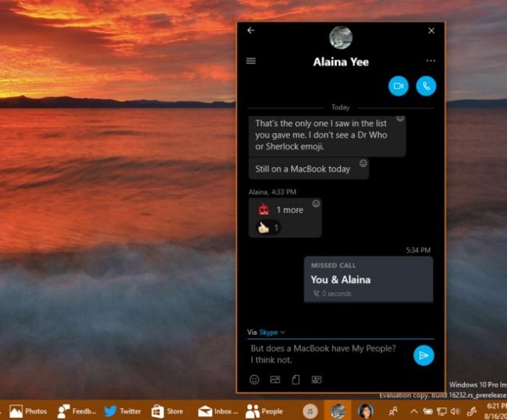Open Twitter from the taskbar
Viewport: 507px width, 420px height.
tap(122, 411)
